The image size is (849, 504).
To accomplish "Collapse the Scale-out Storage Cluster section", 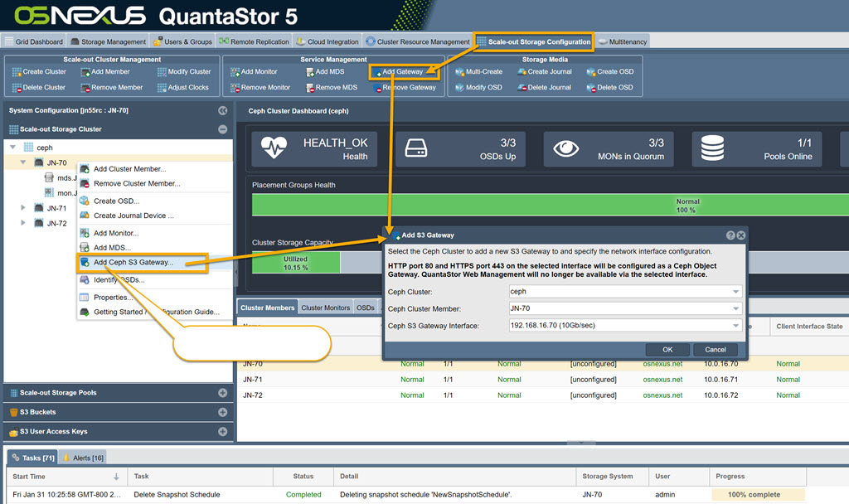I will (x=222, y=129).
